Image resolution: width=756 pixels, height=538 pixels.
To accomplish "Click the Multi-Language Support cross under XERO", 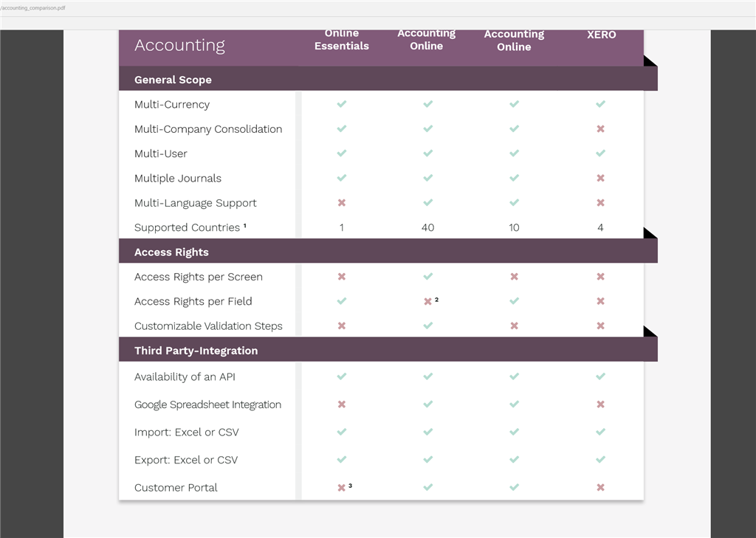I will pos(600,202).
